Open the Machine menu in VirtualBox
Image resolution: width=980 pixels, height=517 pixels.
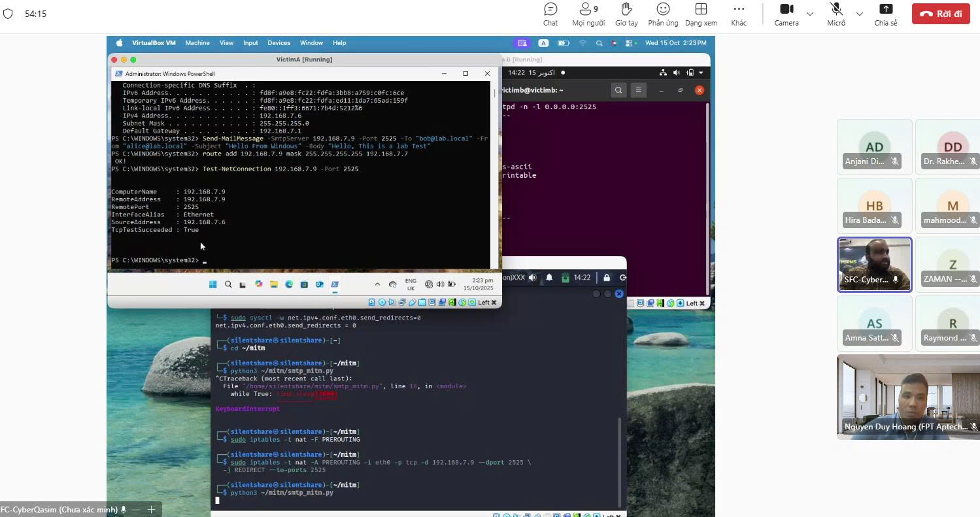point(197,43)
